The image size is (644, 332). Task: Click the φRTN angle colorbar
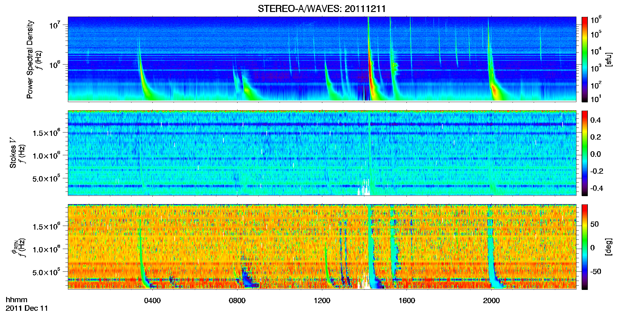point(585,247)
